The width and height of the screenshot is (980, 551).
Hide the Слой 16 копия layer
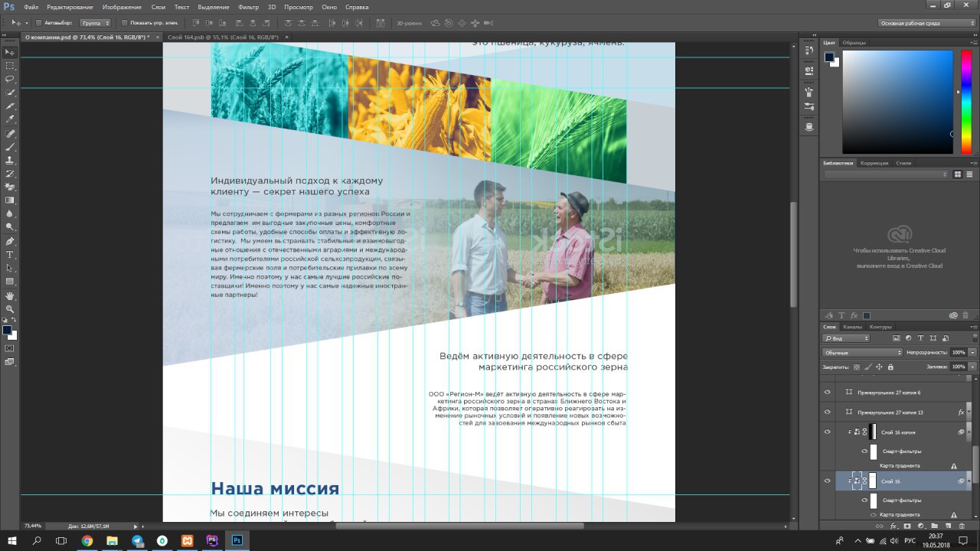tap(827, 432)
